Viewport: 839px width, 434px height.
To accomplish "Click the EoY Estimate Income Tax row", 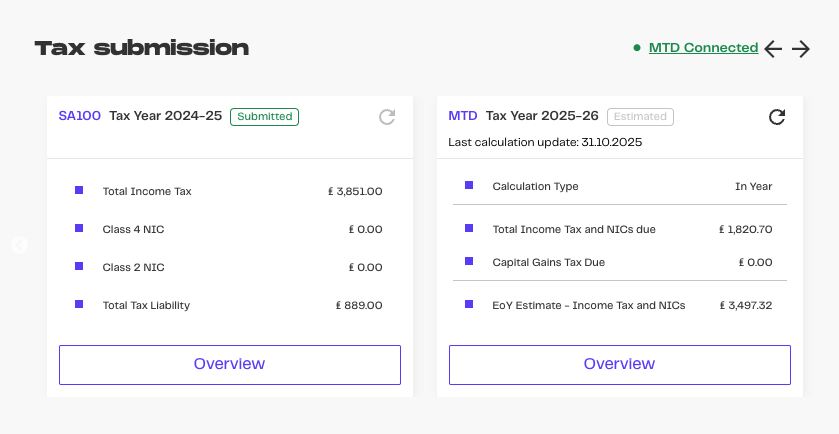I will pyautogui.click(x=619, y=305).
